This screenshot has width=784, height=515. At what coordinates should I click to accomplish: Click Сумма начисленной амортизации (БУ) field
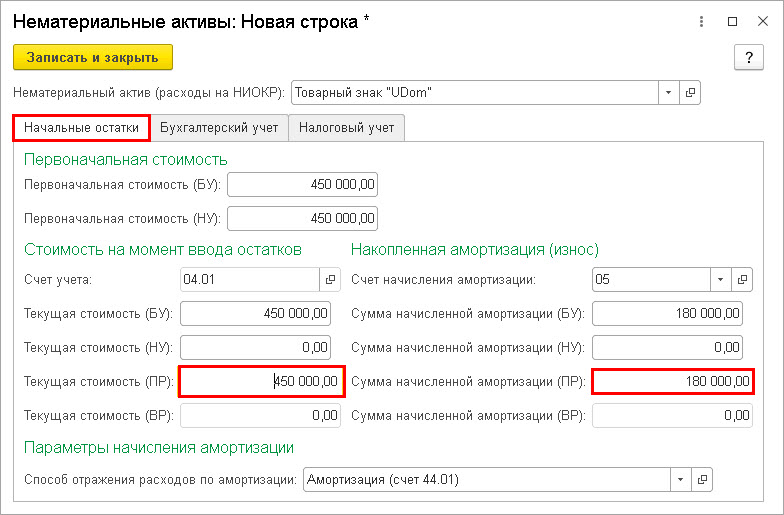point(668,314)
